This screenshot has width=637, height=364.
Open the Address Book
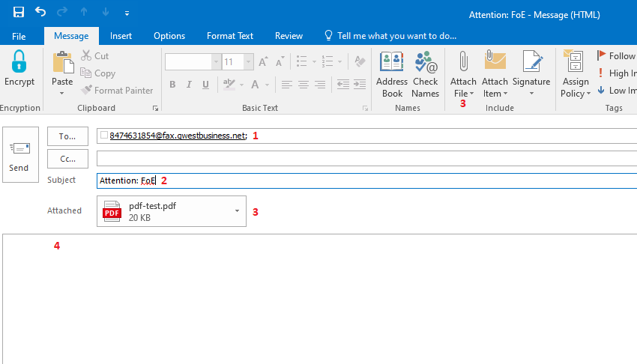click(392, 75)
